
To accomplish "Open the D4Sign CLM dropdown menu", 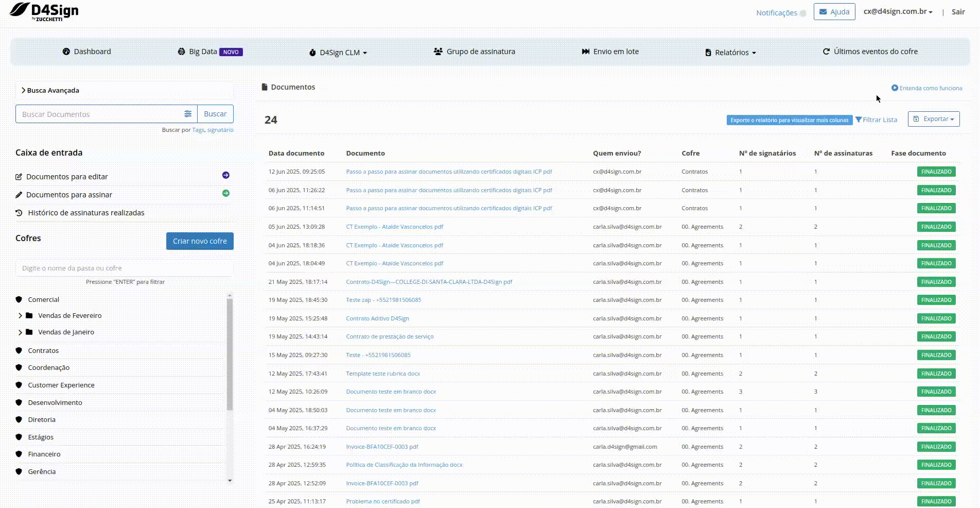I will click(338, 53).
